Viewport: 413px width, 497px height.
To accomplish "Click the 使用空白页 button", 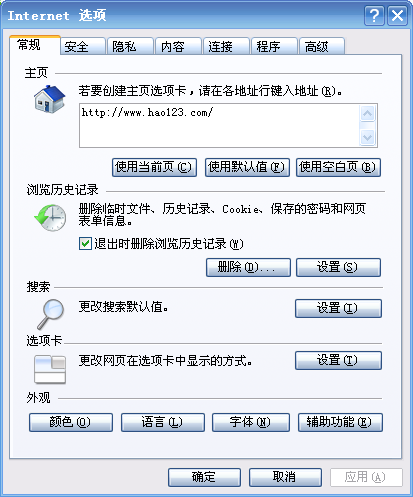I will (x=338, y=167).
